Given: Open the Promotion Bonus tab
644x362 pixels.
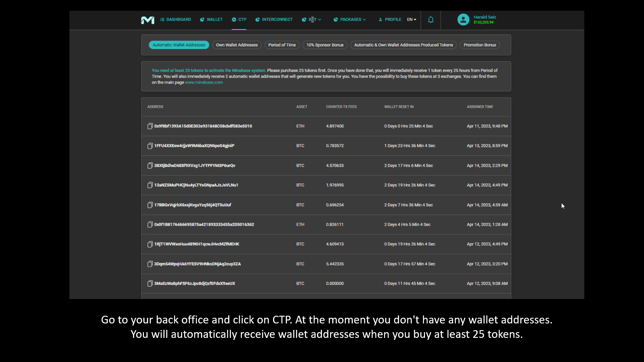Looking at the screenshot, I should point(480,45).
